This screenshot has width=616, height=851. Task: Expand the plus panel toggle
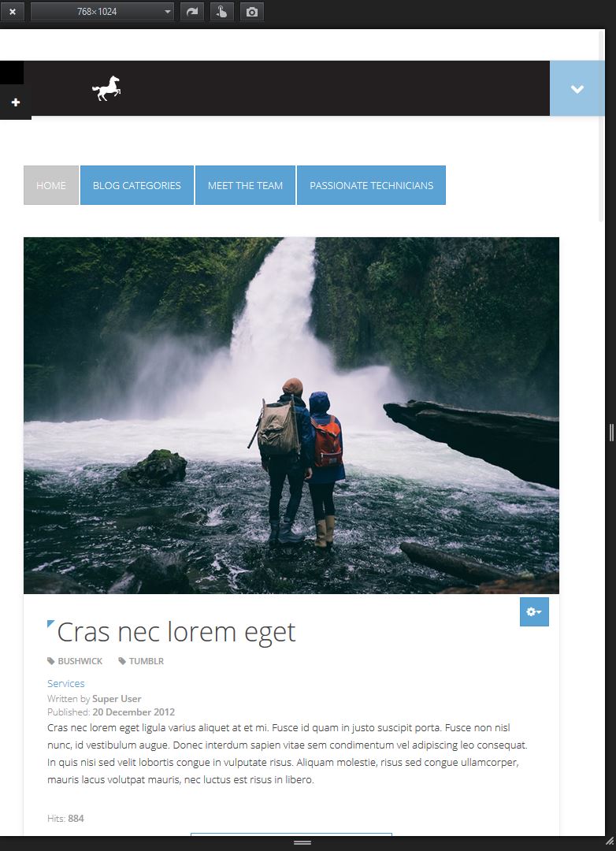coord(16,102)
